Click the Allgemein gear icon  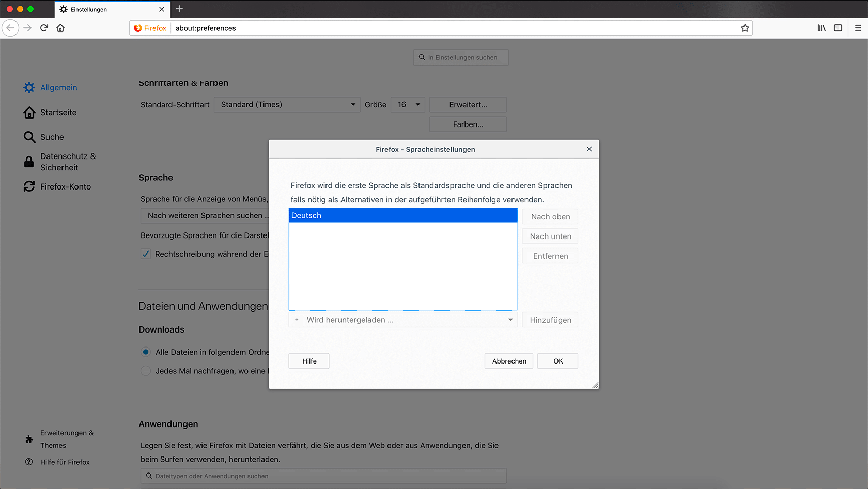point(29,88)
